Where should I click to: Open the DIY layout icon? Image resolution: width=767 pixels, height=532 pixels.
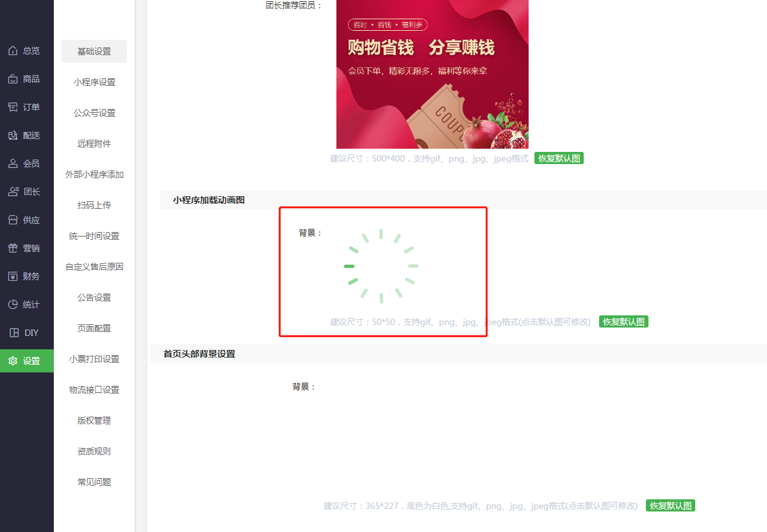click(x=14, y=333)
